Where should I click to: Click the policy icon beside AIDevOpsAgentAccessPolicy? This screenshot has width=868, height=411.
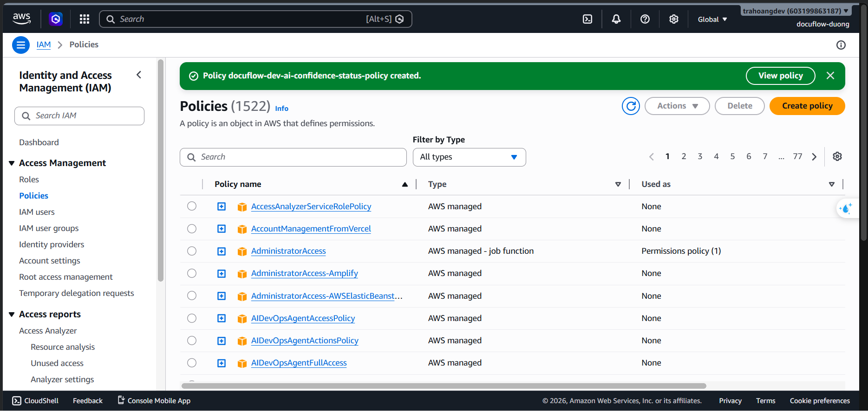[x=242, y=319]
